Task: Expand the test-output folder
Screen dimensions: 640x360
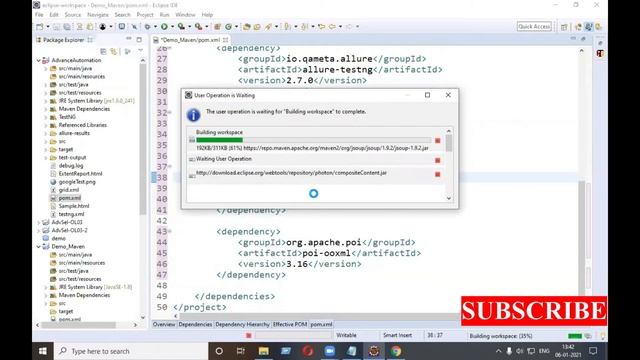Action: pyautogui.click(x=46, y=158)
